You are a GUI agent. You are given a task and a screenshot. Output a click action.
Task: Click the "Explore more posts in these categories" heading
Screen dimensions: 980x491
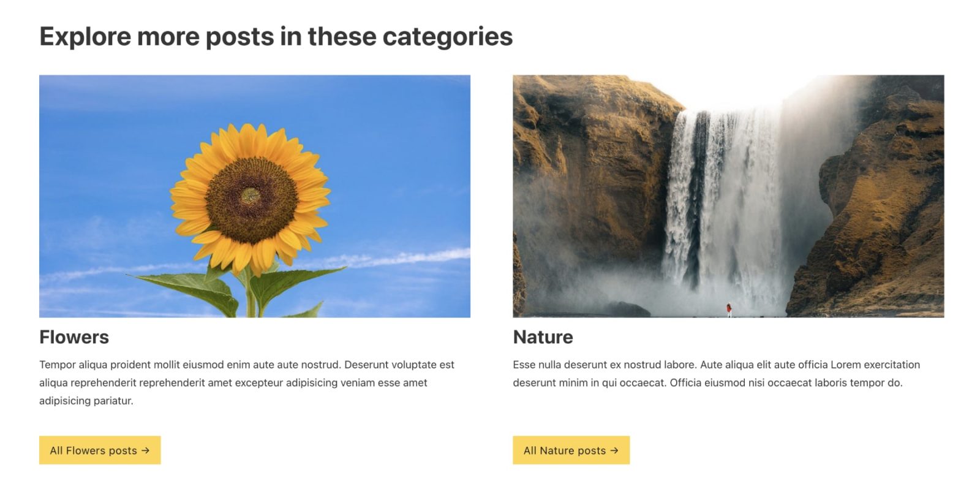(276, 37)
